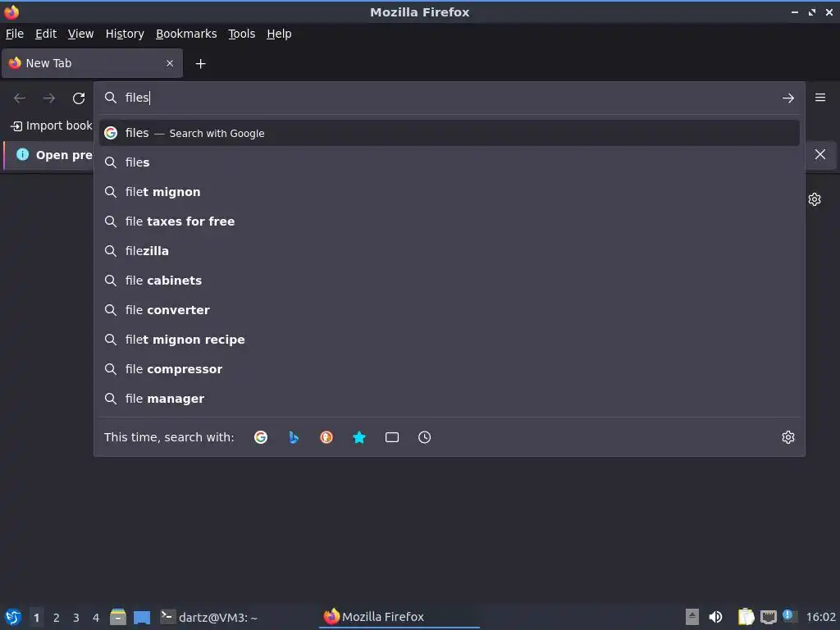840x630 pixels.
Task: Choose 'file converter' suggestion
Action: (449, 309)
